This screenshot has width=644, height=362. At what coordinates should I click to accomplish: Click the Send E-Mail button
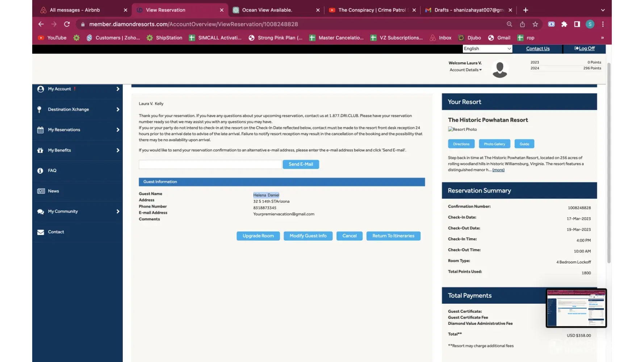coord(301,164)
